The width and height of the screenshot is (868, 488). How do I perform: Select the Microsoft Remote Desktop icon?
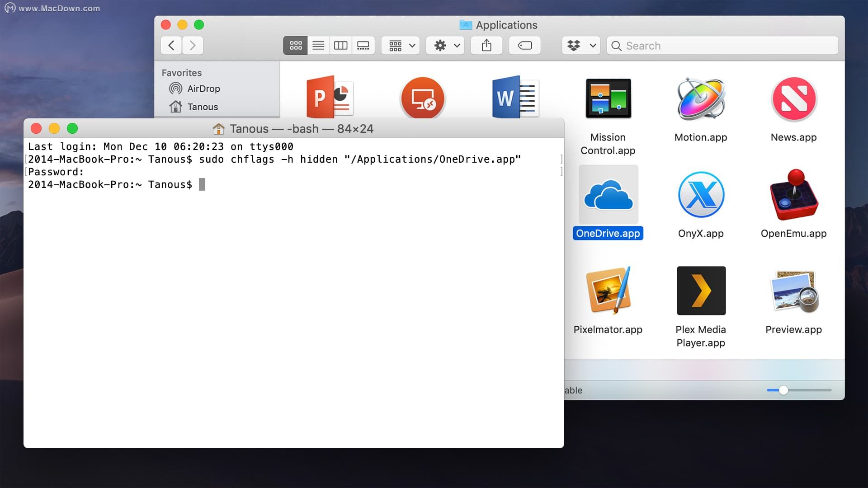(x=423, y=98)
